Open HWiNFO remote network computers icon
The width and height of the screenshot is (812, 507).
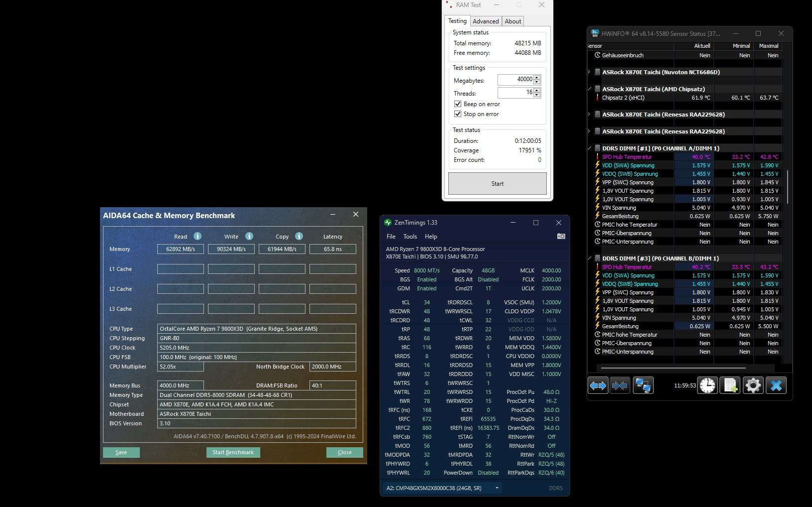(x=643, y=385)
